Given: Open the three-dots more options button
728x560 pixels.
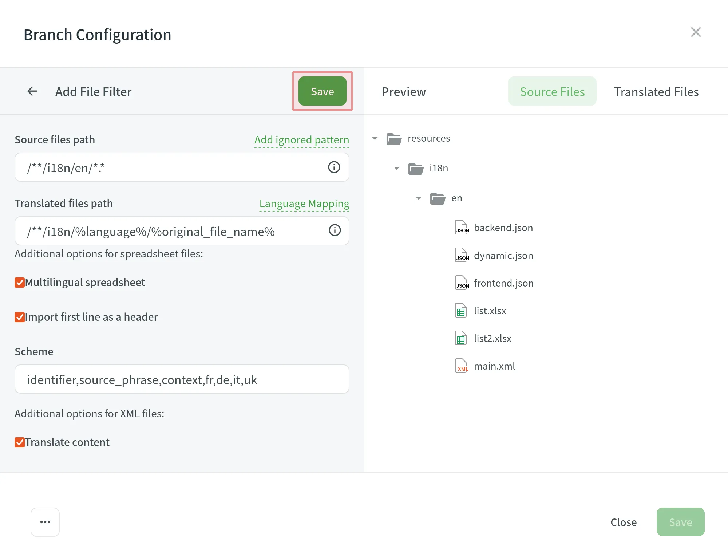Looking at the screenshot, I should click(x=45, y=522).
